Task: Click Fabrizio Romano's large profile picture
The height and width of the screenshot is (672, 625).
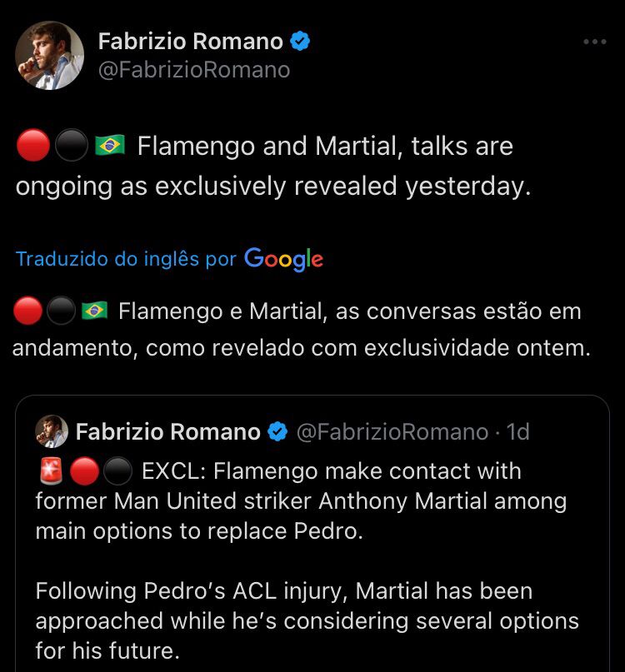Action: click(x=50, y=55)
